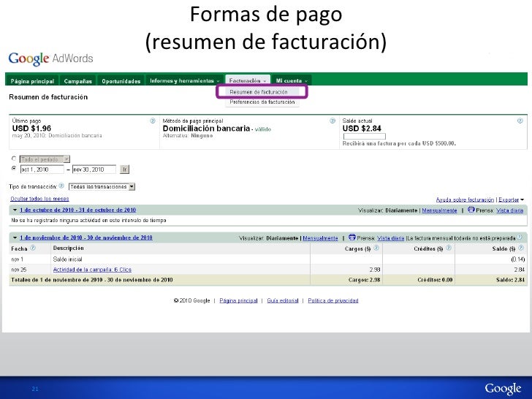Go to the 'Página principal' tab

(33, 81)
